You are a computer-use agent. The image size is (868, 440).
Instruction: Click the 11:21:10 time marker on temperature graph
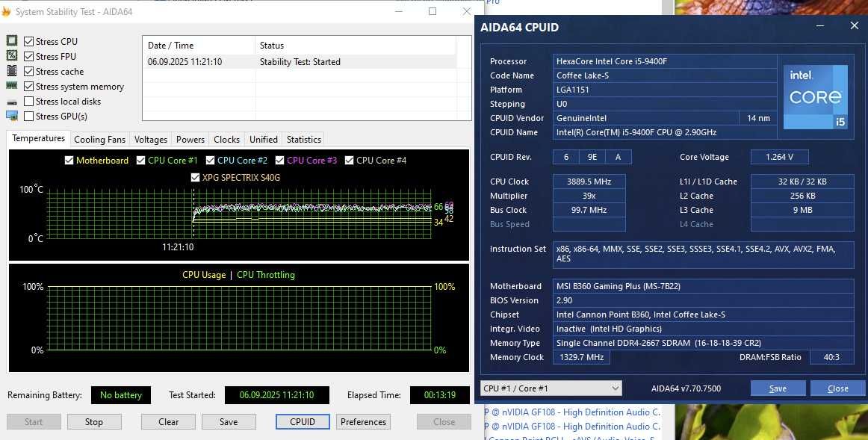[x=179, y=247]
